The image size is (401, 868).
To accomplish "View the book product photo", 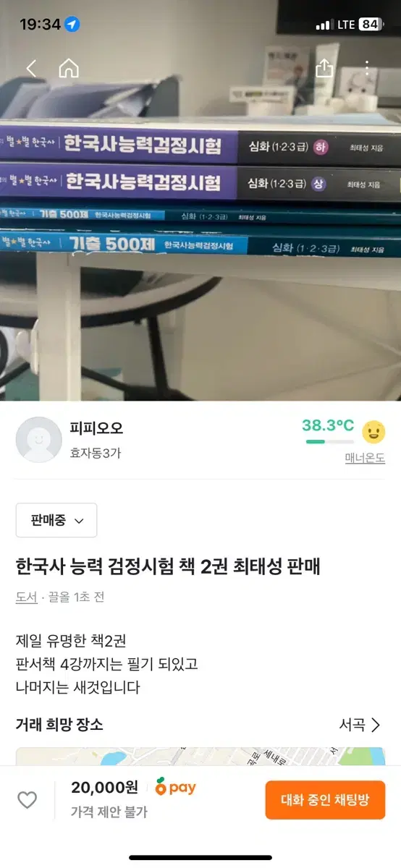I will coord(200,200).
